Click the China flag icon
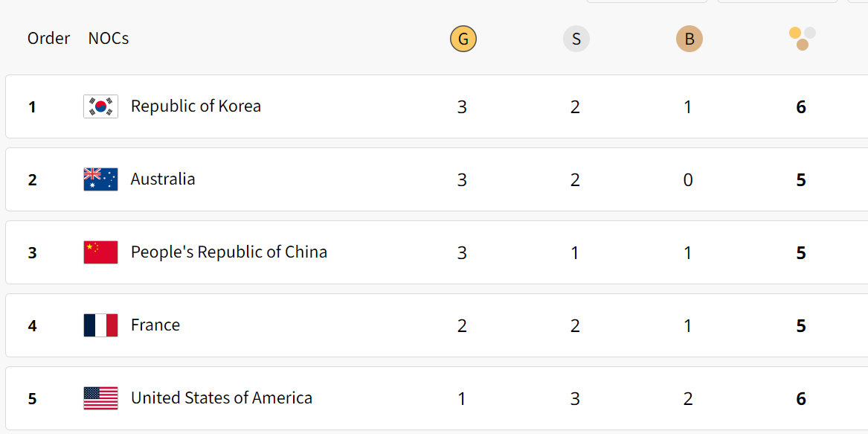 click(100, 252)
